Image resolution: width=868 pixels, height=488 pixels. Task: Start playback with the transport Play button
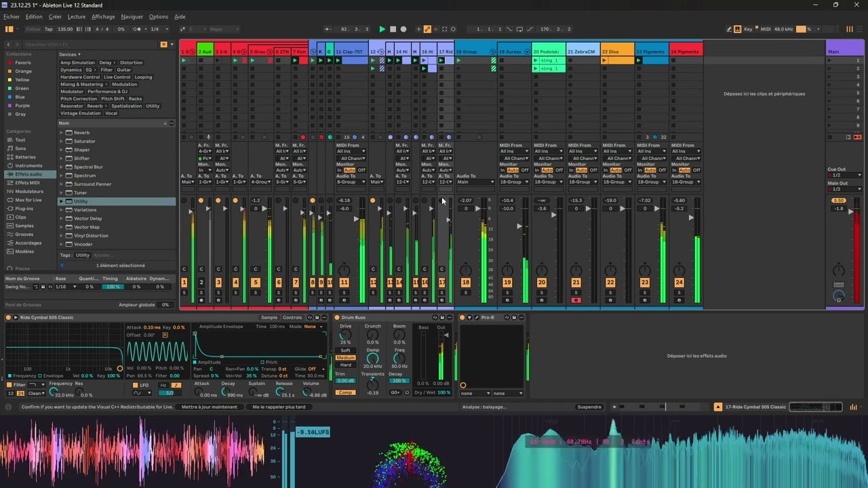point(382,29)
